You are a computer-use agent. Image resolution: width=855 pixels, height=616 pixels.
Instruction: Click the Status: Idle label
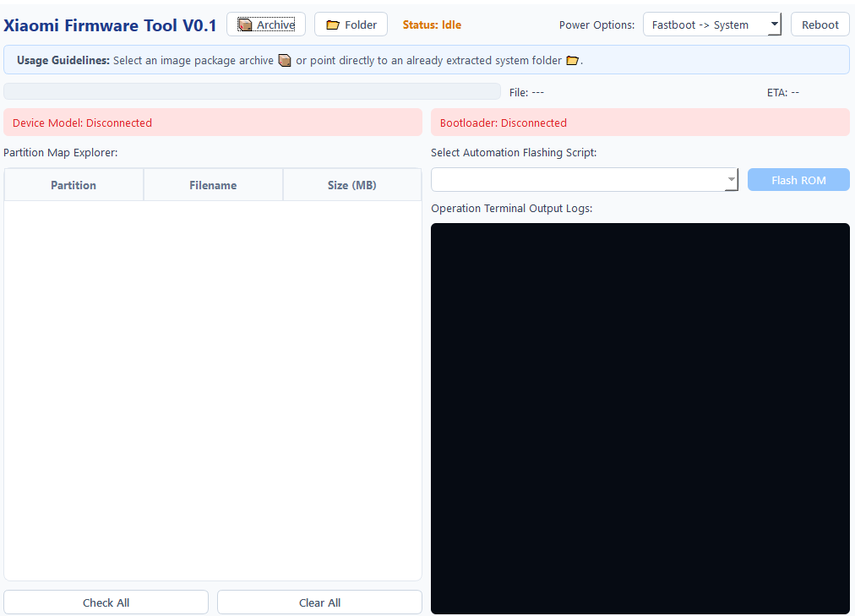(432, 25)
